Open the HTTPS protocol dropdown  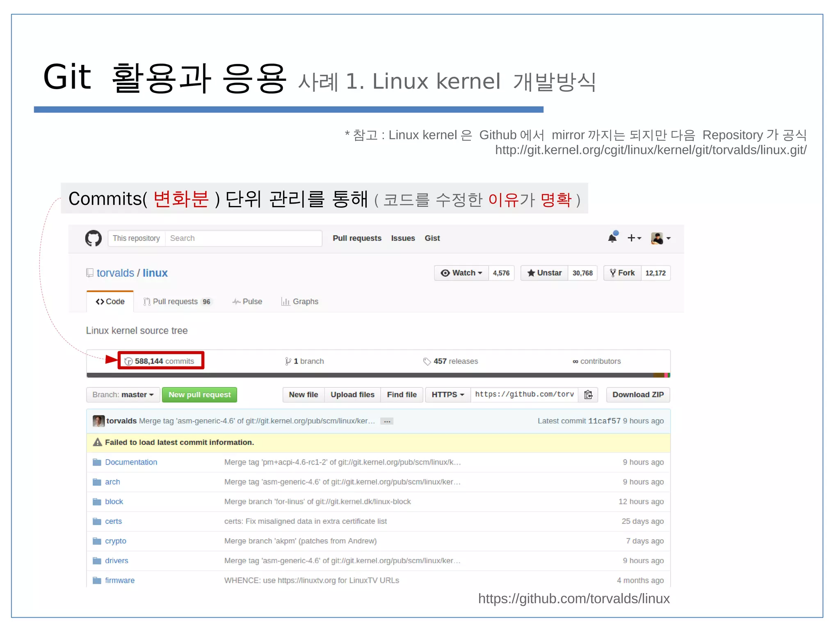tap(448, 394)
